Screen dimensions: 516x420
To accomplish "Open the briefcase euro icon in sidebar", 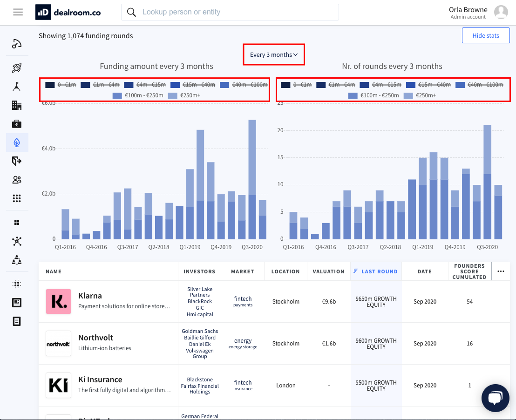I will [x=17, y=124].
